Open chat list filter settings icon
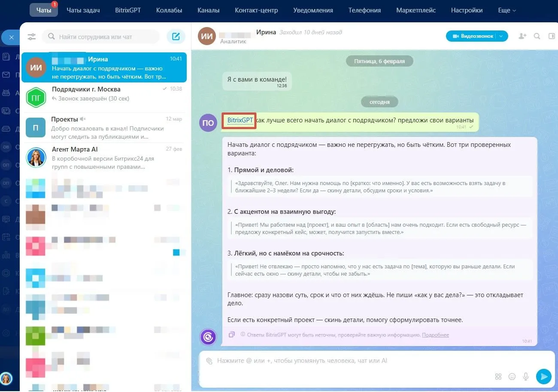The image size is (558, 392). tap(32, 37)
